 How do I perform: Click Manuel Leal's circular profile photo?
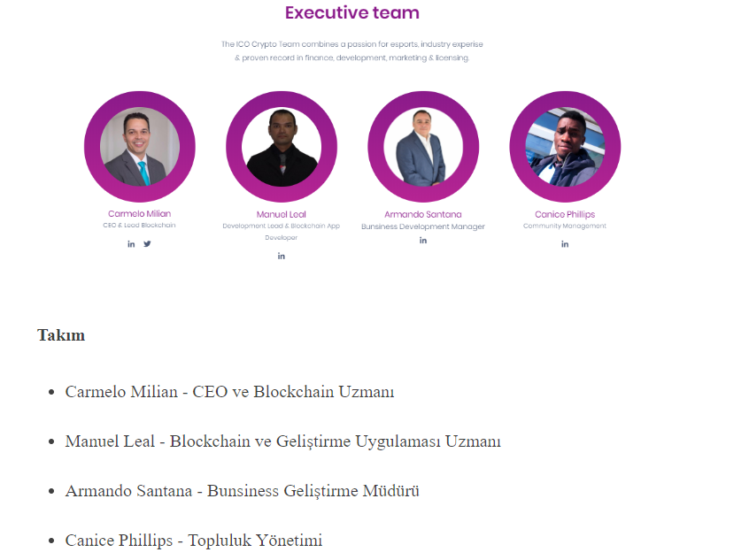[282, 147]
